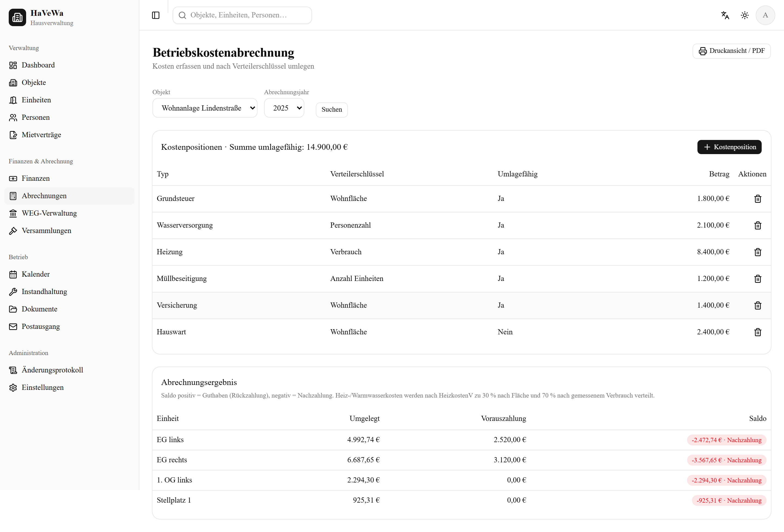Switch theme with the sun icon
The image size is (784, 532).
pyautogui.click(x=745, y=15)
